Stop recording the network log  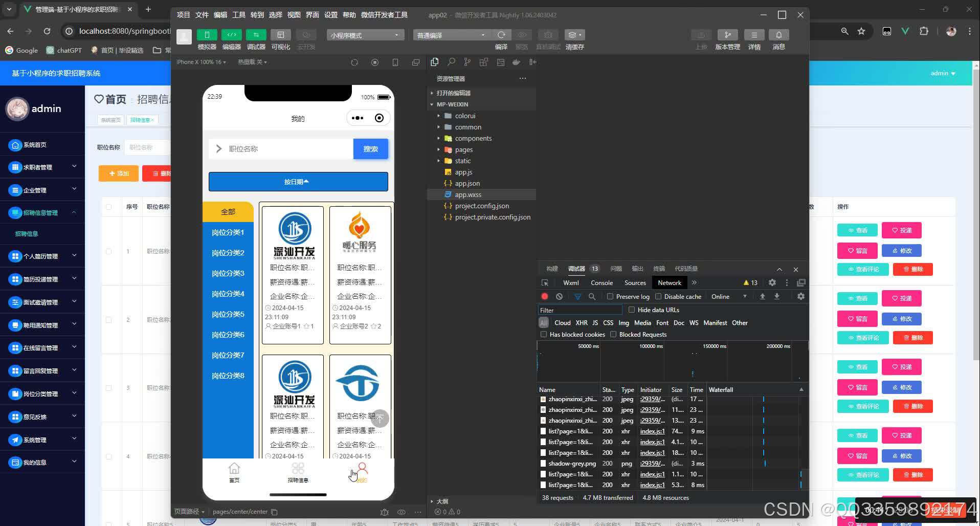pyautogui.click(x=545, y=296)
